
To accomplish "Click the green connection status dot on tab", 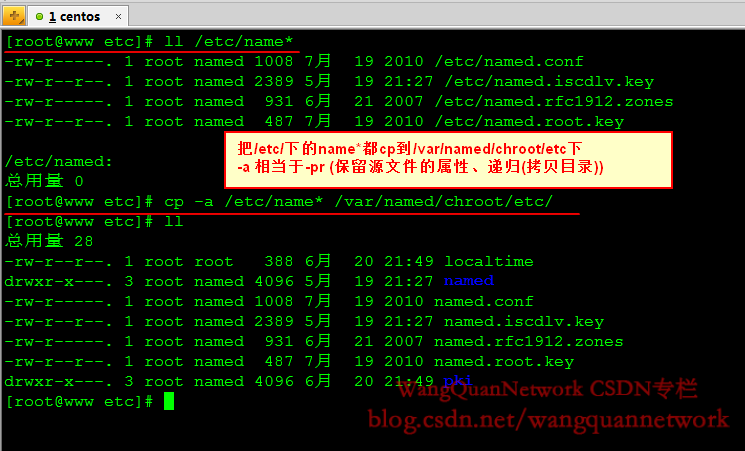I will 40,17.
